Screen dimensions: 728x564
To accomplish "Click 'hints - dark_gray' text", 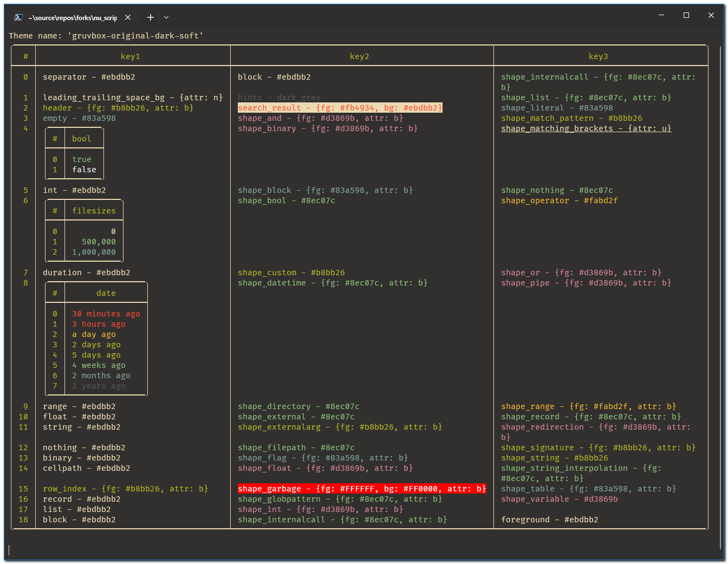I will (279, 98).
